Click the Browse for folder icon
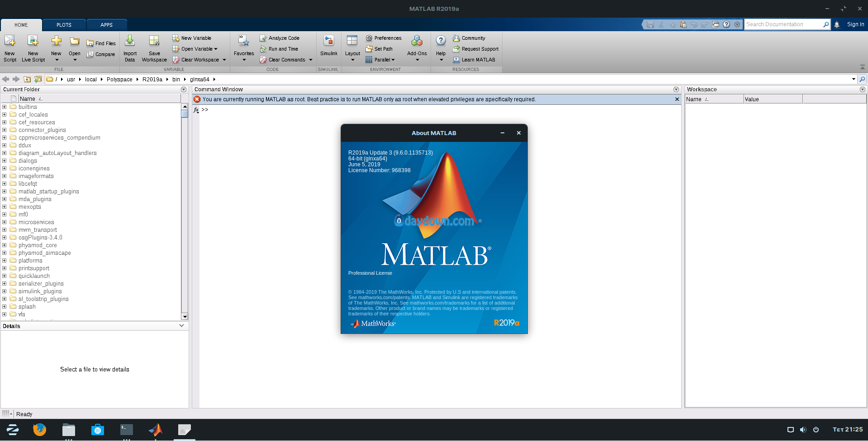The image size is (868, 441). [38, 79]
